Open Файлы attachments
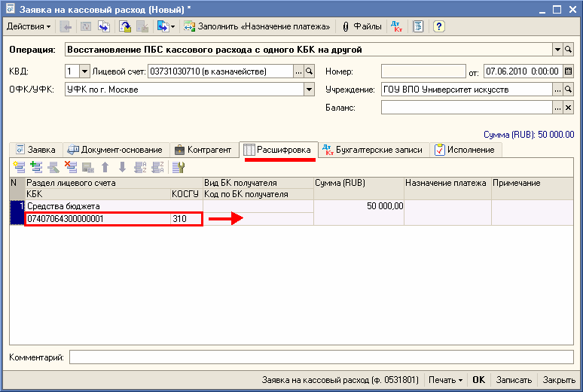The image size is (583, 392). [x=362, y=27]
